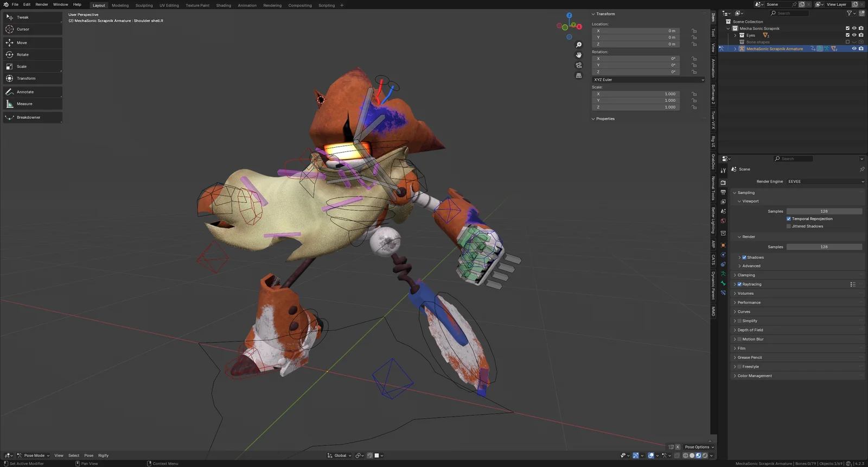
Task: Open the Object properties tab icon
Action: click(x=723, y=245)
